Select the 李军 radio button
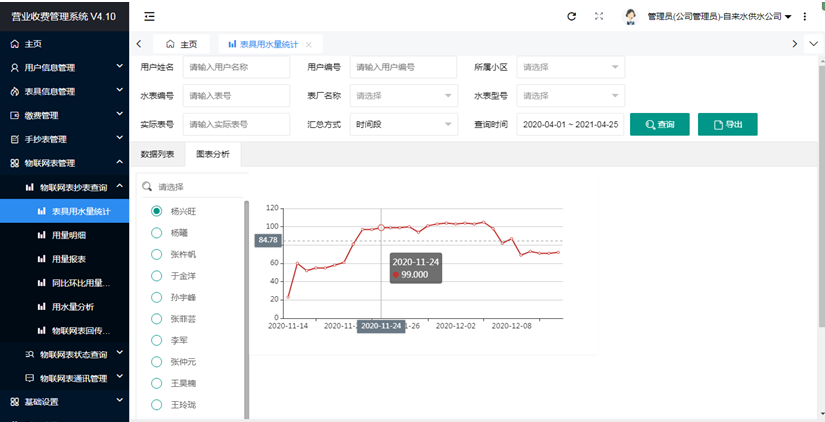Viewport: 825px width, 422px height. pos(156,340)
